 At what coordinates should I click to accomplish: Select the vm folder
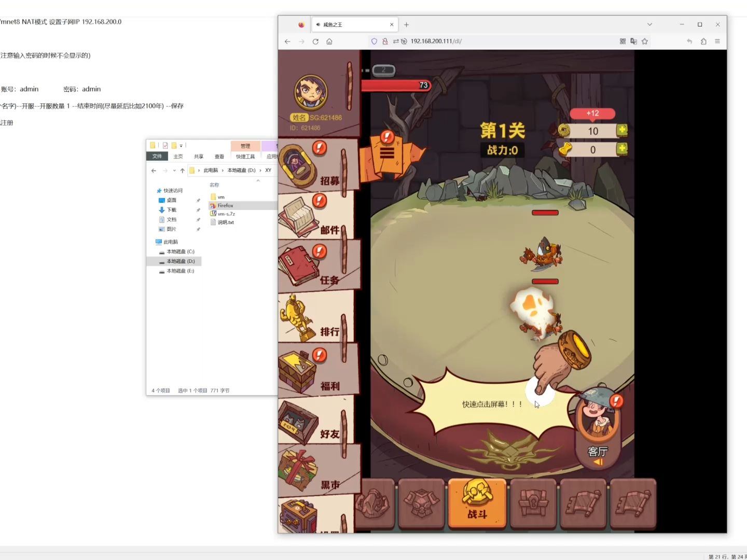[221, 197]
